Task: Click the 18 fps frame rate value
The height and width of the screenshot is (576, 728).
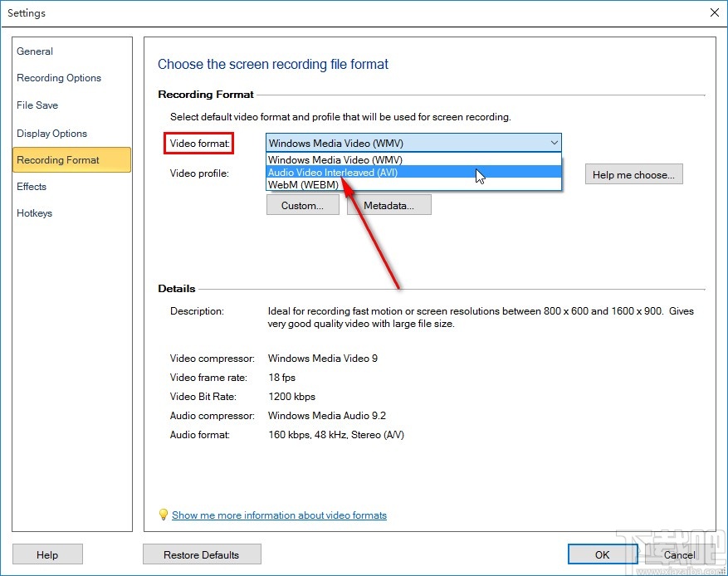Action: coord(282,378)
